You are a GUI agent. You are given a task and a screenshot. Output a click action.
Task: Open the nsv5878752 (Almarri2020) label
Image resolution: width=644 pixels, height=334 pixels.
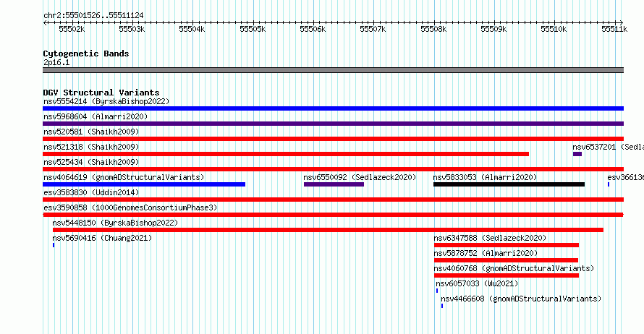[x=486, y=253]
